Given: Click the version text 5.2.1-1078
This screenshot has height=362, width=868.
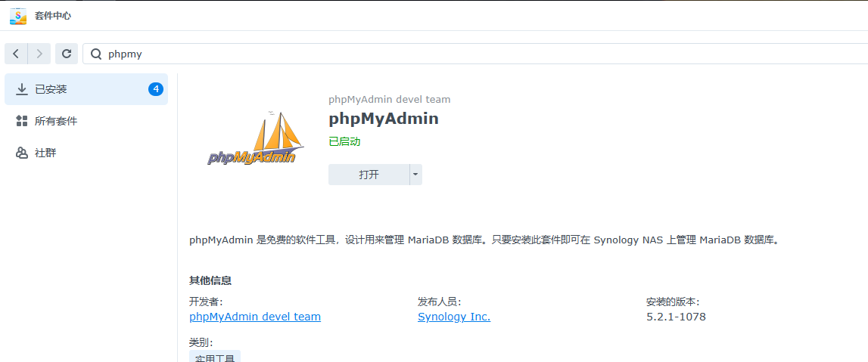Looking at the screenshot, I should point(676,317).
